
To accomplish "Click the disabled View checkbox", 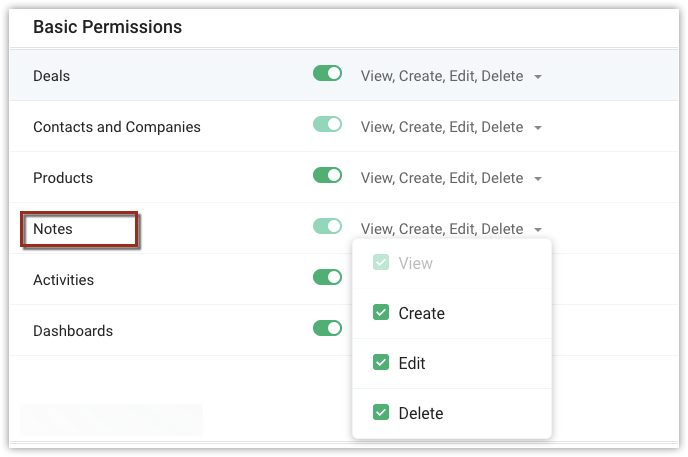I will click(x=381, y=263).
